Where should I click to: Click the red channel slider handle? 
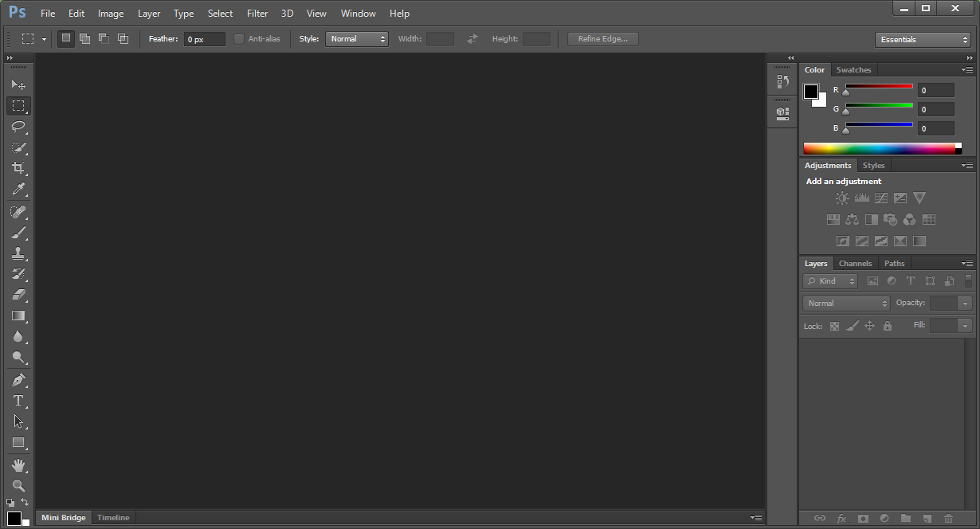tap(846, 92)
